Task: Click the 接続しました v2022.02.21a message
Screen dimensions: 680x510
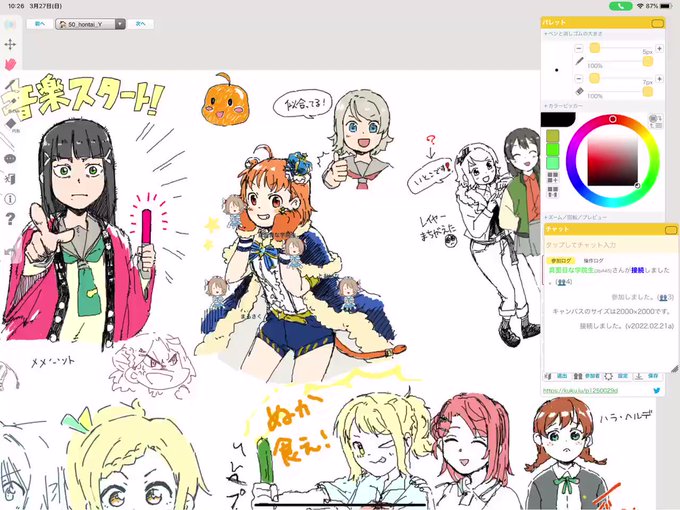Action: 627,326
